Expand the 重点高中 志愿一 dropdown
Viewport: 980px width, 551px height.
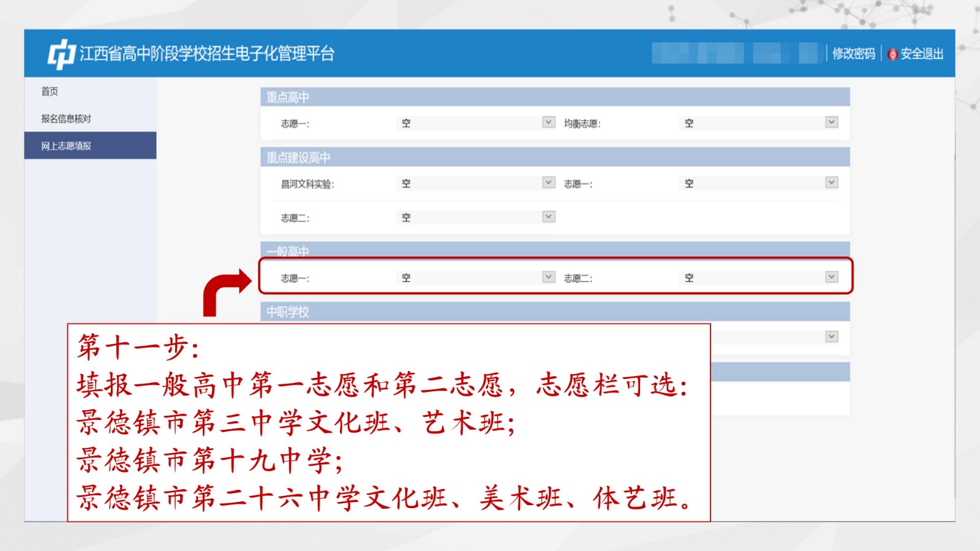tap(549, 122)
